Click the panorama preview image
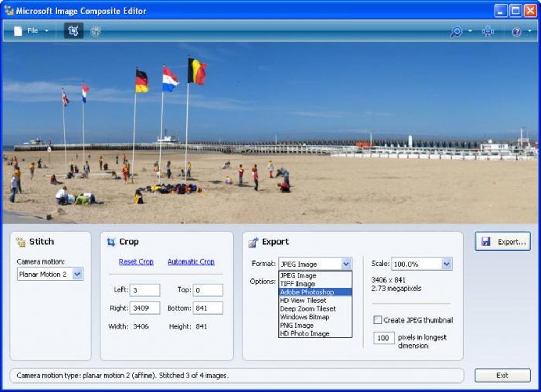The image size is (541, 392). pos(270,133)
